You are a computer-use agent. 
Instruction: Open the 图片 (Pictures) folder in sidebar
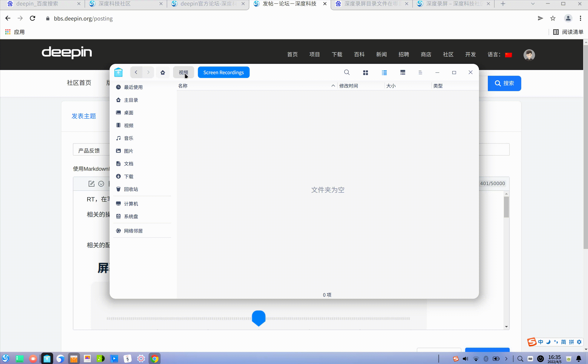click(x=128, y=151)
